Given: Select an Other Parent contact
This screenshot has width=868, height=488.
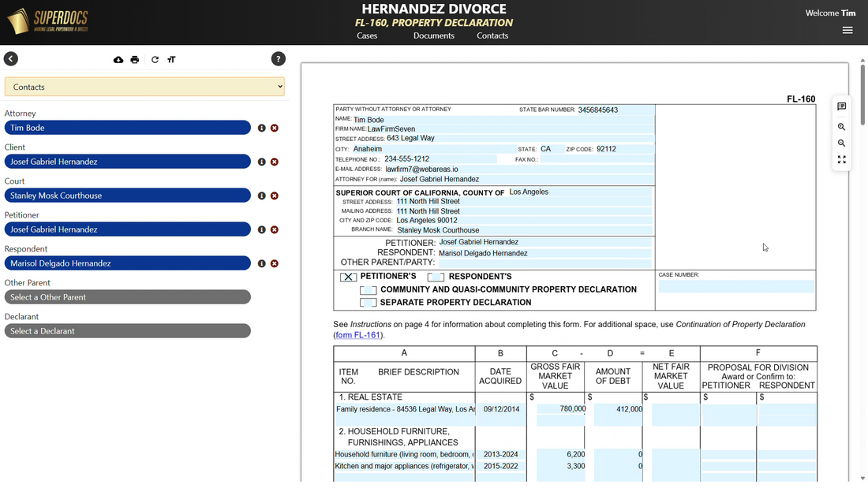Looking at the screenshot, I should [127, 297].
